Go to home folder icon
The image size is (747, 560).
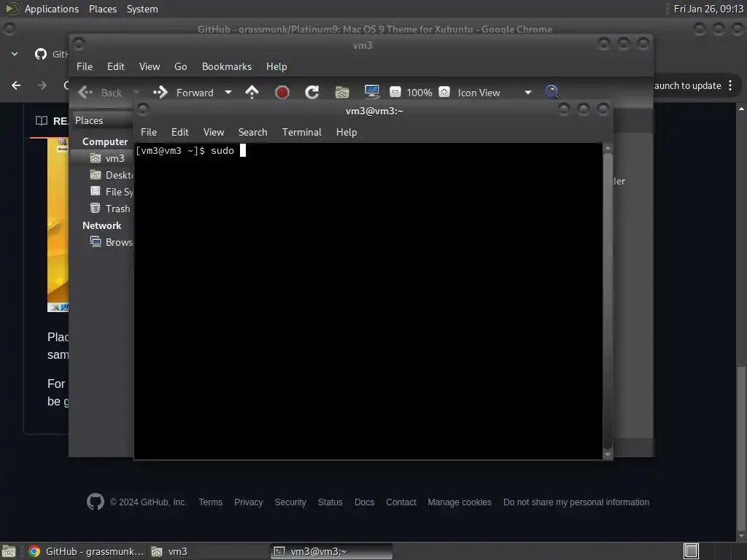tap(342, 92)
